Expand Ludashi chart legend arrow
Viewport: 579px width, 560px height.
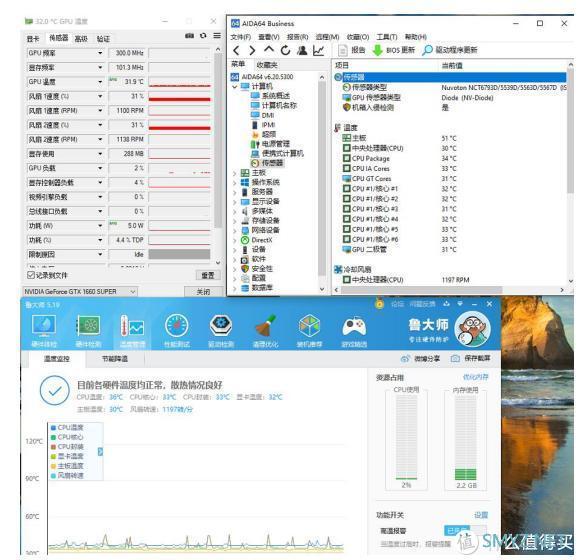[x=100, y=451]
